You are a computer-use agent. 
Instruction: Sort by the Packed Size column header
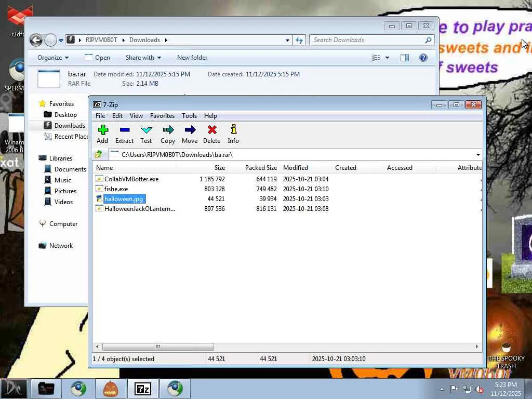tap(254, 168)
